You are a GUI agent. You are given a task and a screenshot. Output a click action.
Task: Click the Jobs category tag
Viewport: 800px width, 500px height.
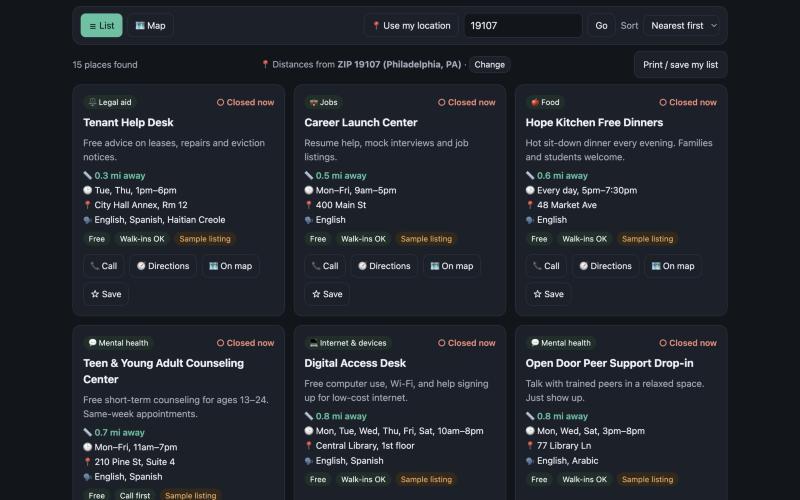click(323, 102)
